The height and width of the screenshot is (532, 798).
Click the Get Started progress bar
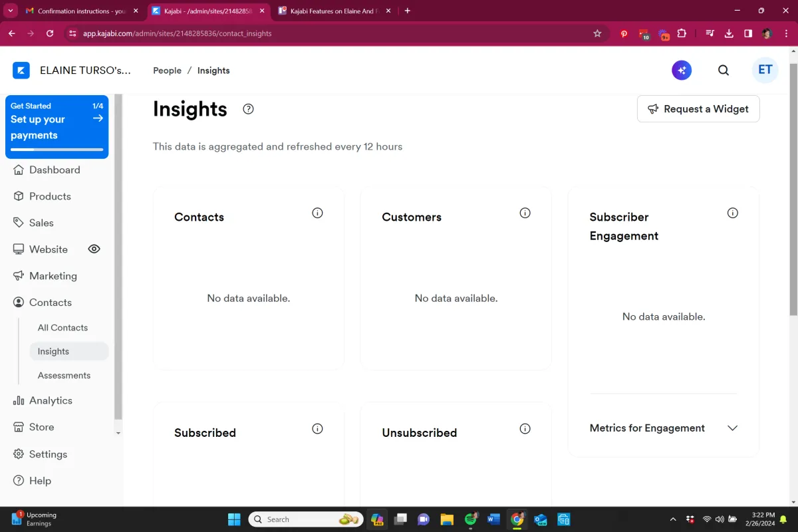coord(57,150)
